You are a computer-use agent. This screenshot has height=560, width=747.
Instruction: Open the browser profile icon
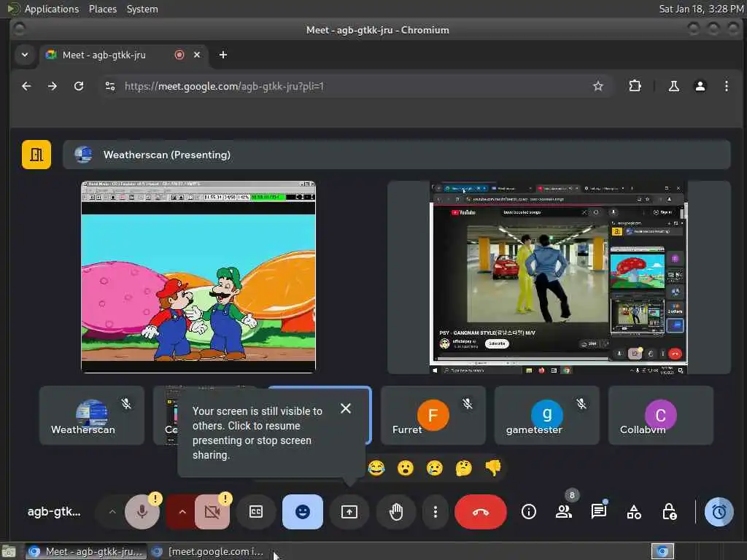700,86
